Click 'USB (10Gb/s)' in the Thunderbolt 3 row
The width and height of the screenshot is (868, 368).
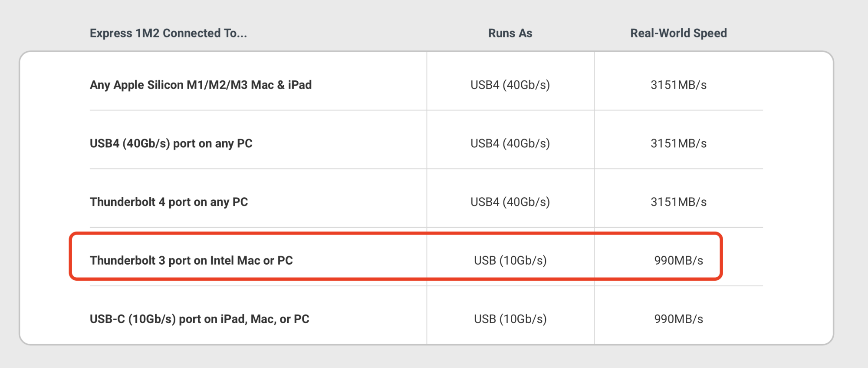pos(510,260)
